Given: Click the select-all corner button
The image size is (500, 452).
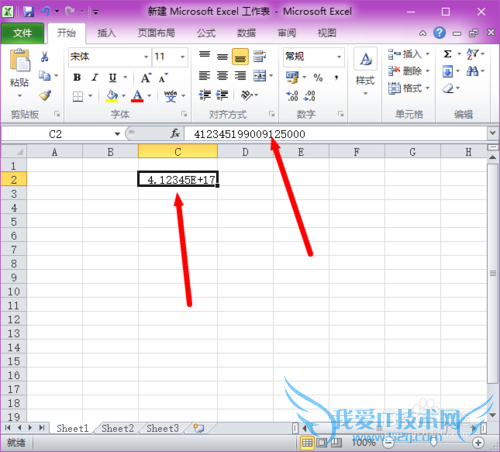Looking at the screenshot, I should [x=14, y=152].
